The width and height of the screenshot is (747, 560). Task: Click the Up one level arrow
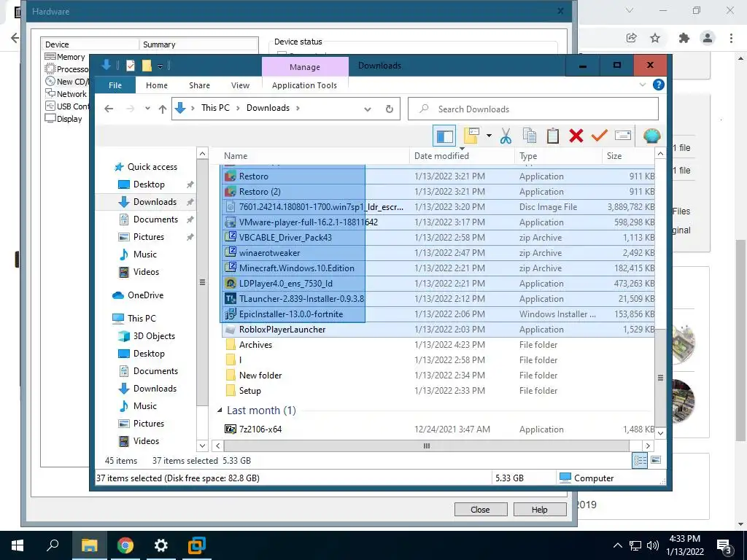[x=163, y=109]
